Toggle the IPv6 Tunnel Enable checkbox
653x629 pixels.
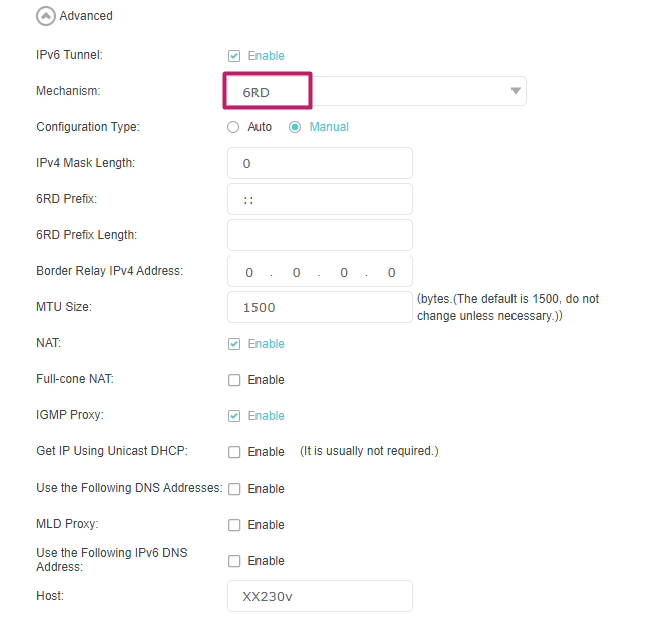(234, 56)
